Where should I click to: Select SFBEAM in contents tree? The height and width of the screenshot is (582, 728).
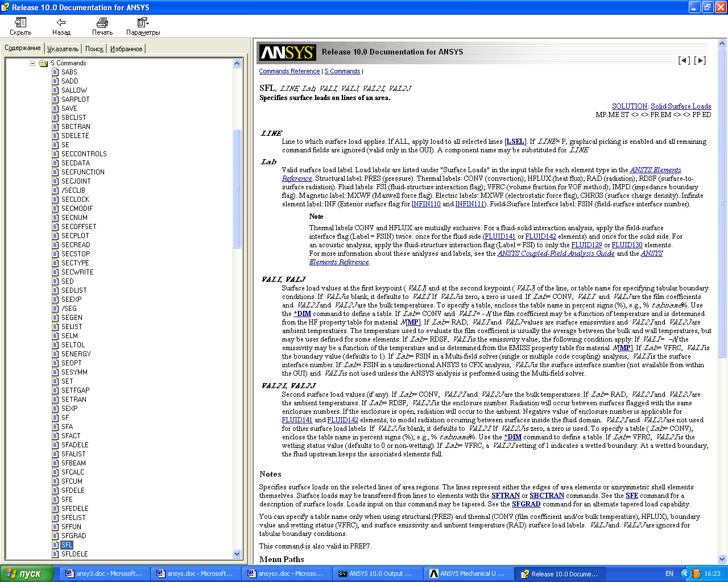click(73, 463)
